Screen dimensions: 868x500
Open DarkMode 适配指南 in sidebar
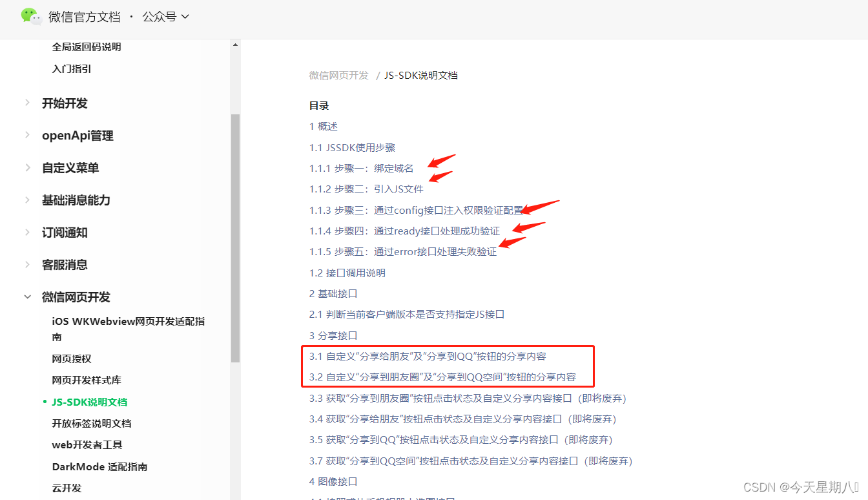(99, 466)
